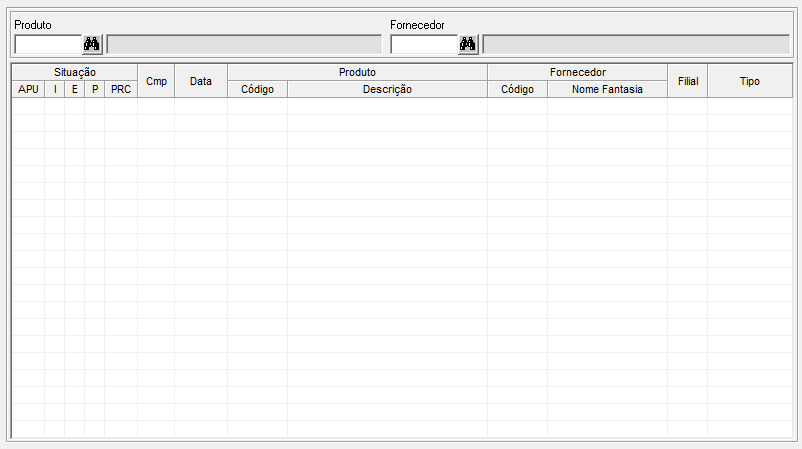The width and height of the screenshot is (802, 449).
Task: Click the P situation column header
Action: [95, 89]
